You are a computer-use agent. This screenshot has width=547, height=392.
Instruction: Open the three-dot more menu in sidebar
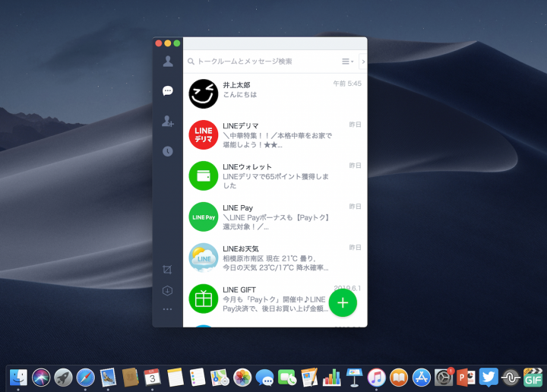[167, 309]
